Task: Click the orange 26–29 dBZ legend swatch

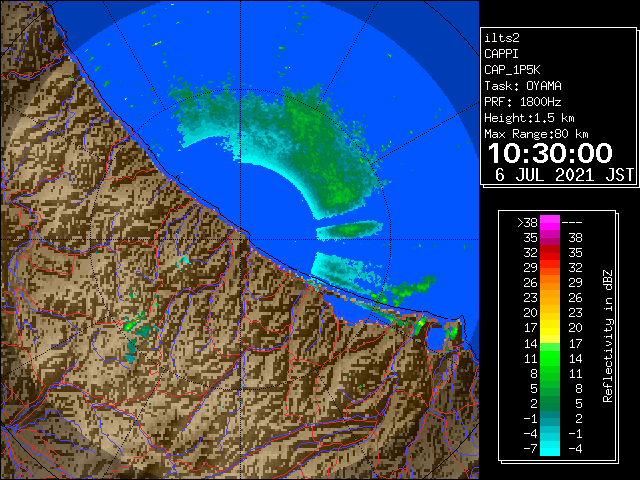Action: click(x=549, y=283)
